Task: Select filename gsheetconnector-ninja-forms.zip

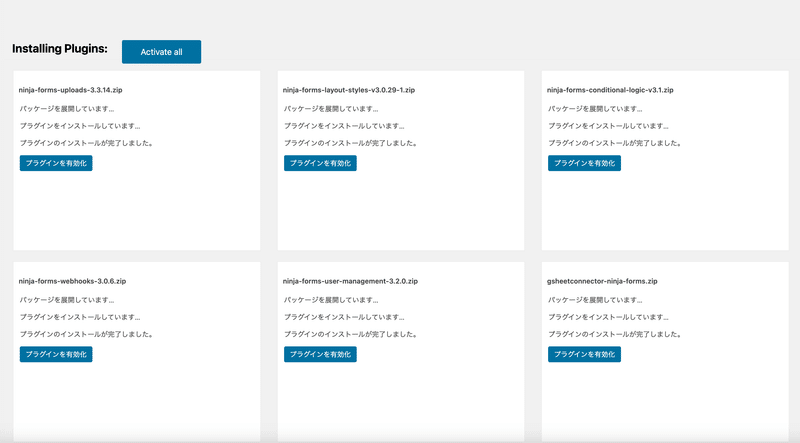Action: point(602,281)
